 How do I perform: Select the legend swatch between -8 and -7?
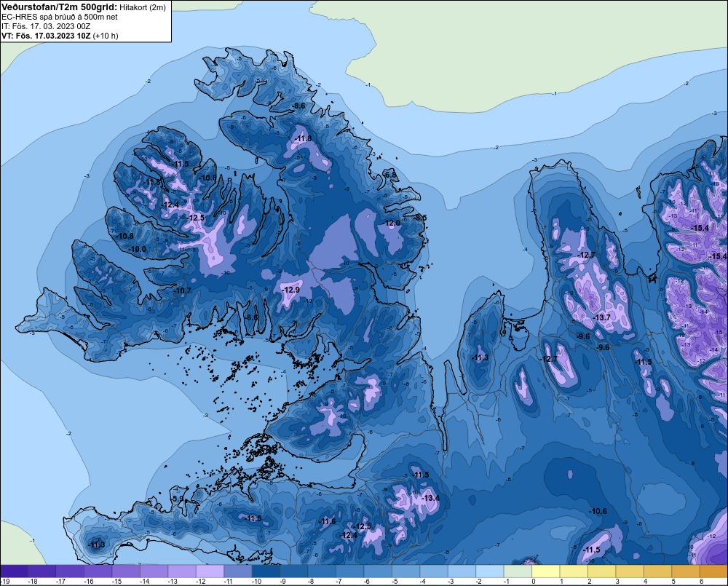(322, 571)
